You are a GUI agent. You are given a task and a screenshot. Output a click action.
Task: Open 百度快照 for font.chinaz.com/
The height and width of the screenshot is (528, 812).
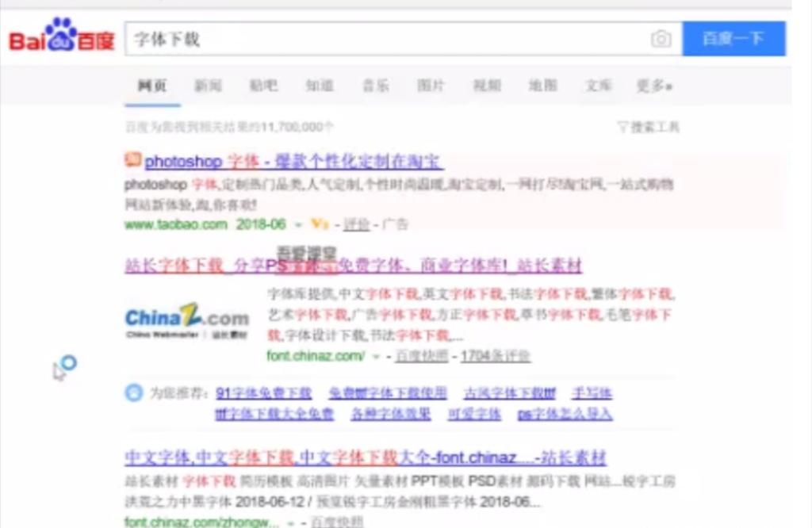421,356
